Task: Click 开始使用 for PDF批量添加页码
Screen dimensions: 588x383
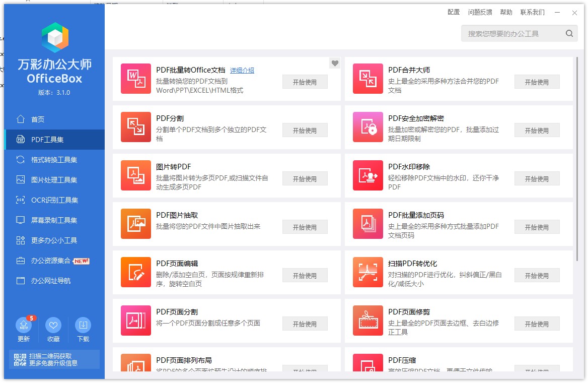Action: point(537,227)
